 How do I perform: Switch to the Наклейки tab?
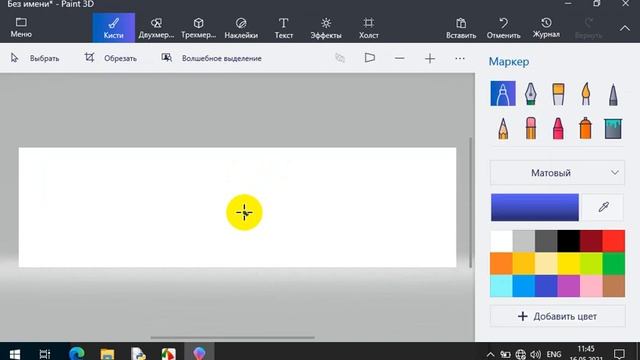(x=241, y=28)
